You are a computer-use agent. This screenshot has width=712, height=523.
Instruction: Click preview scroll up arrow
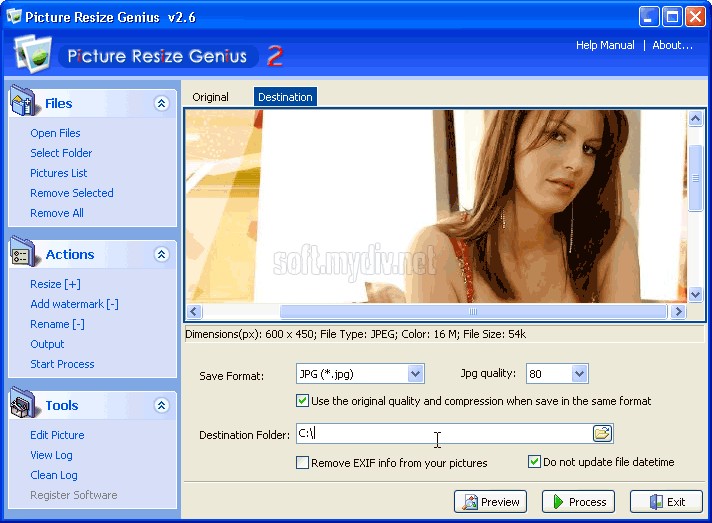click(695, 119)
